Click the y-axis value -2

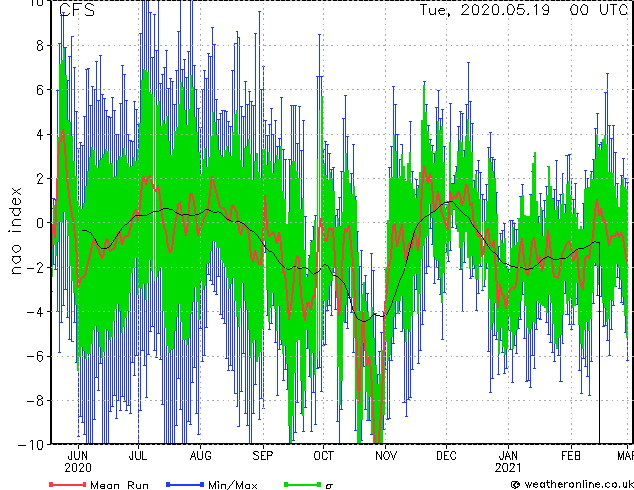click(35, 267)
